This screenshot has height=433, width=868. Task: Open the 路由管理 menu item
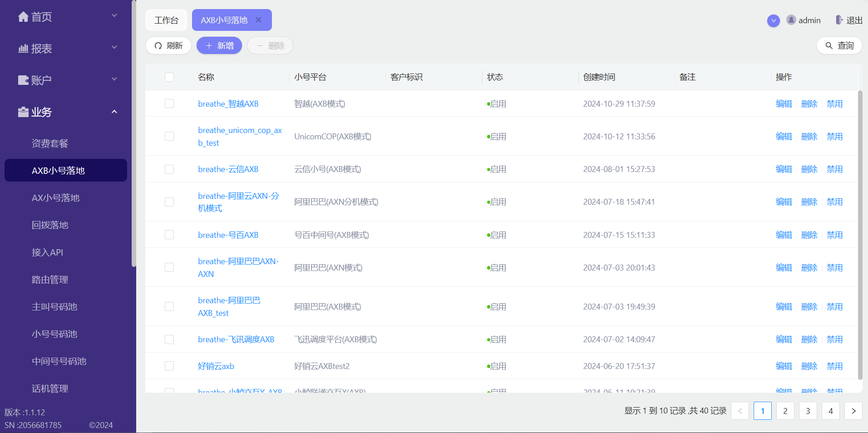tap(50, 280)
